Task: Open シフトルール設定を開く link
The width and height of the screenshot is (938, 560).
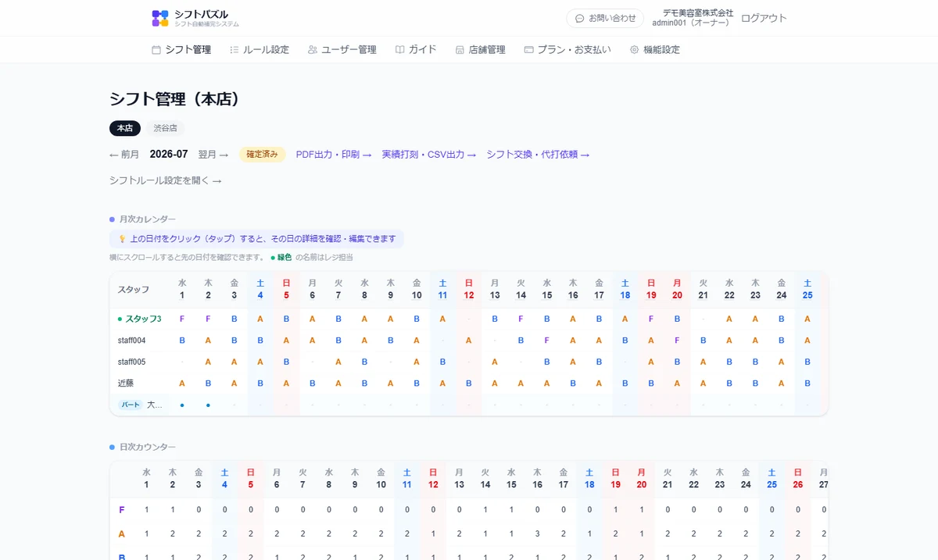Action: click(166, 180)
